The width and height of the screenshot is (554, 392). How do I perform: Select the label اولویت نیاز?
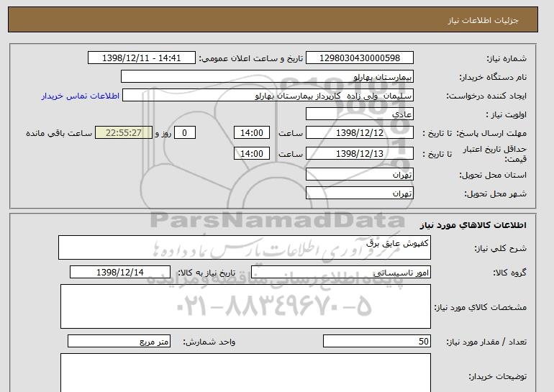pos(506,114)
